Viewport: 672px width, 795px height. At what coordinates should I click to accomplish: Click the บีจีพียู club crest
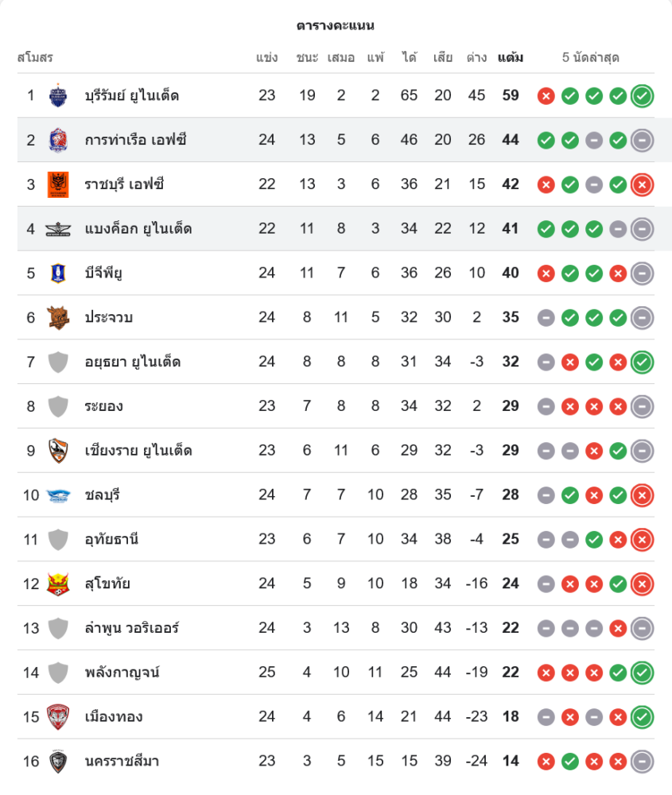tap(58, 273)
